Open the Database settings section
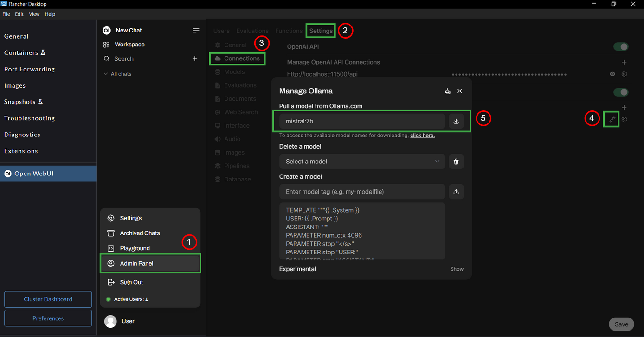This screenshot has width=644, height=337. [232, 179]
